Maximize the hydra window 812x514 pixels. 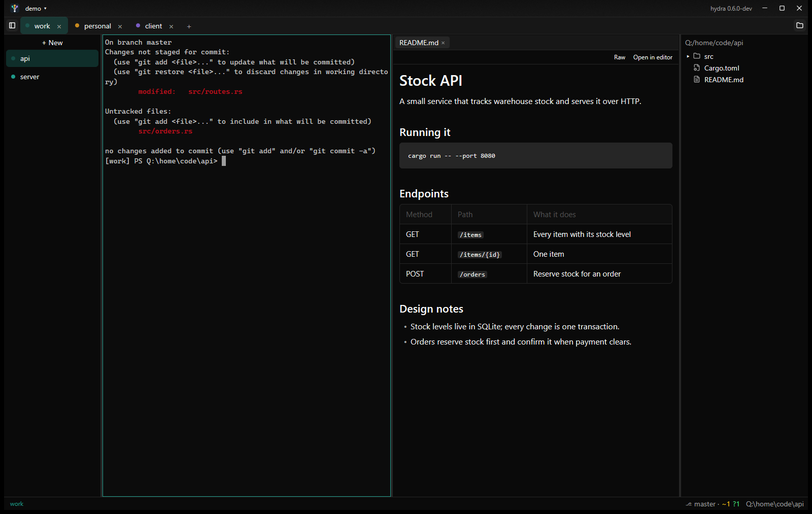click(782, 8)
